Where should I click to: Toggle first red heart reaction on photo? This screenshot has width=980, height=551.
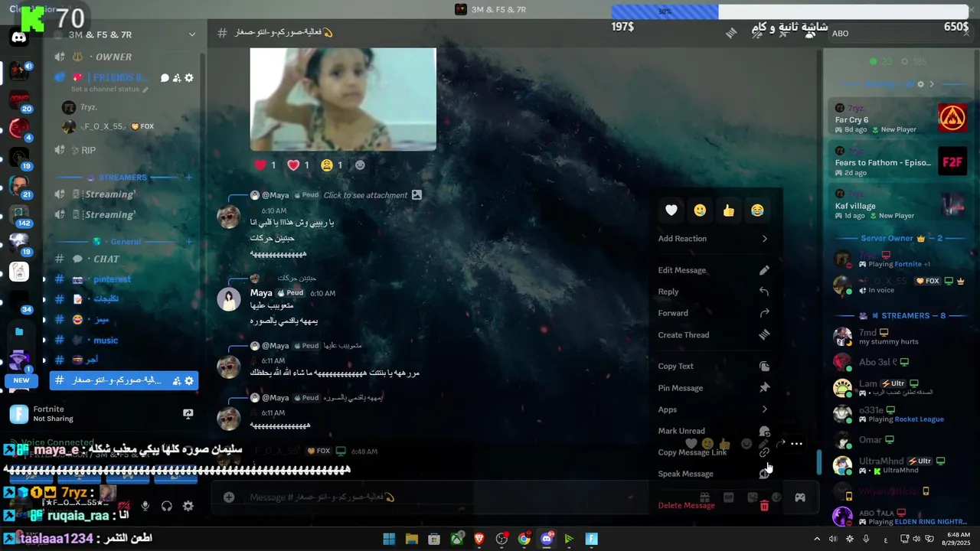coord(266,165)
